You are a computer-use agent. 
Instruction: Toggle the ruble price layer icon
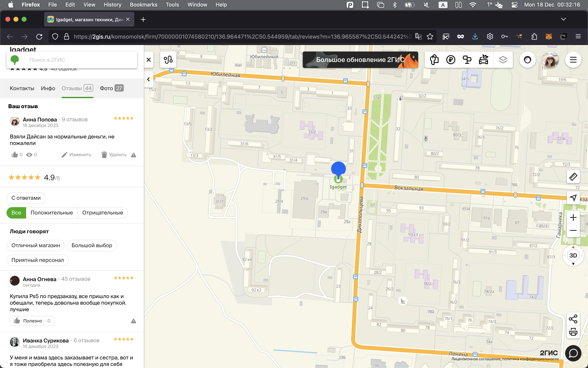tap(451, 60)
